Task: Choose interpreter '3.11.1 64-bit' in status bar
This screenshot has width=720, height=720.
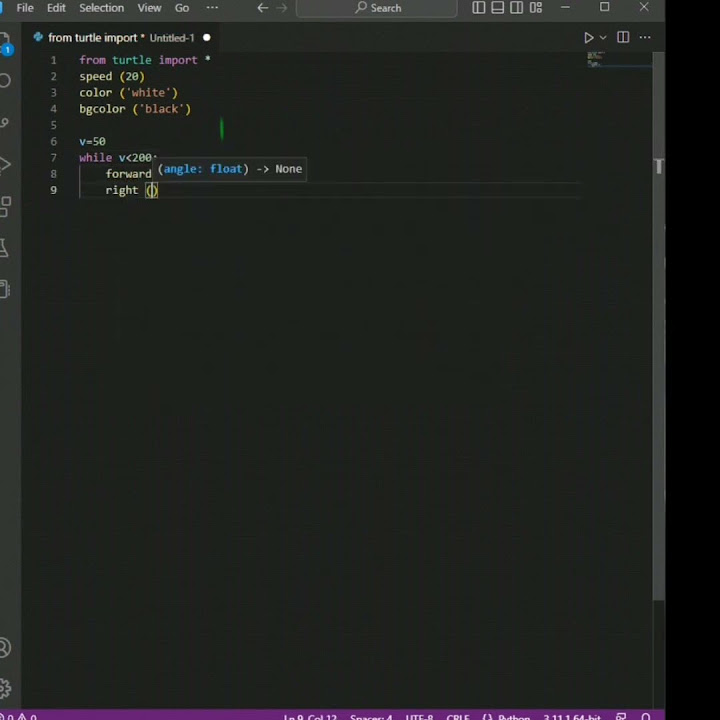Action: (572, 717)
